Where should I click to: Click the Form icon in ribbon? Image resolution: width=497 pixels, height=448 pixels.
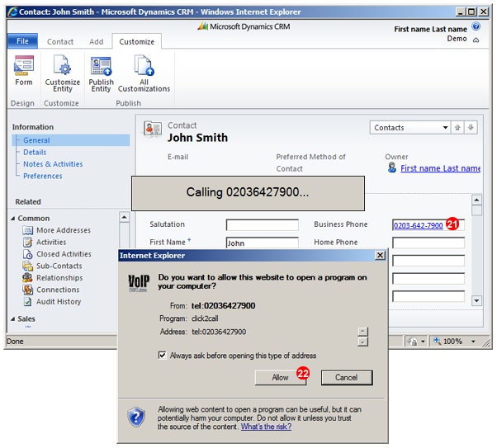tap(24, 69)
